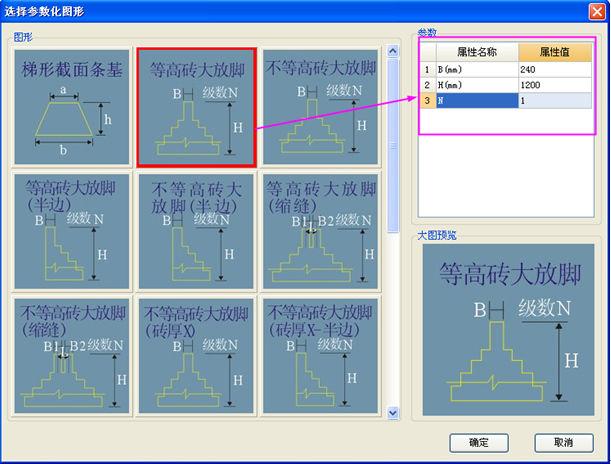This screenshot has width=611, height=464.
Task: Select the 不等高砖大放脚(缩缝) shape
Action: [71, 354]
